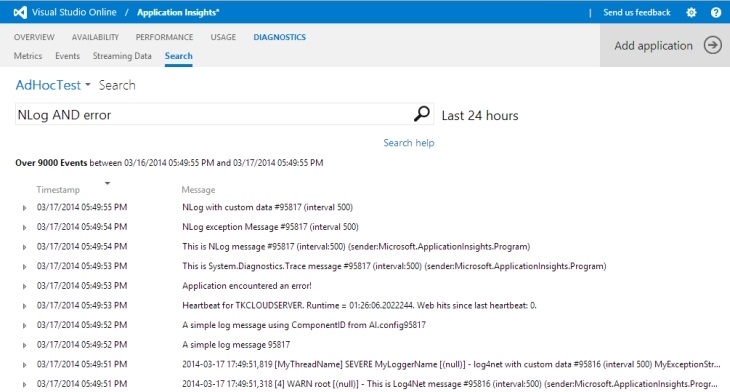This screenshot has height=392, width=730.
Task: Expand the 'This is NLog message #95817' row
Action: click(24, 247)
